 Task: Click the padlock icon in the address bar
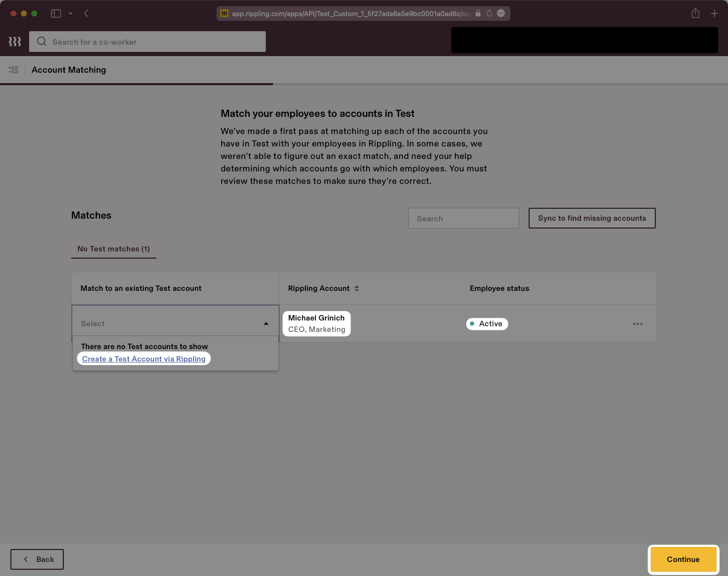coord(478,13)
